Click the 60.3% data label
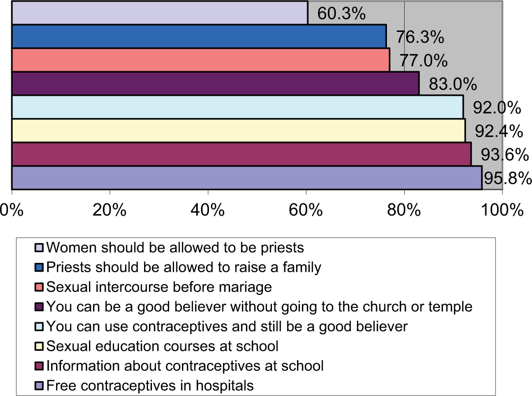 [341, 14]
